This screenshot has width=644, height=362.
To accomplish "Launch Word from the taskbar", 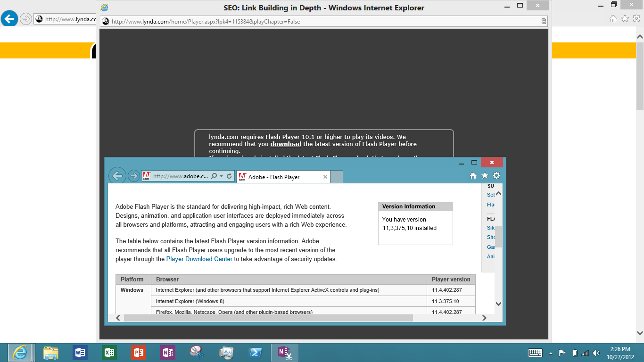I will [x=80, y=353].
